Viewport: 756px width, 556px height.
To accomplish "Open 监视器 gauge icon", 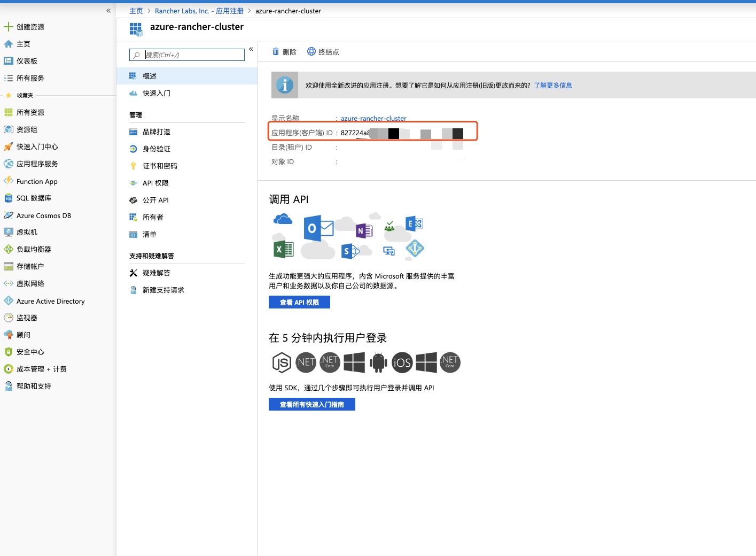I will [8, 318].
